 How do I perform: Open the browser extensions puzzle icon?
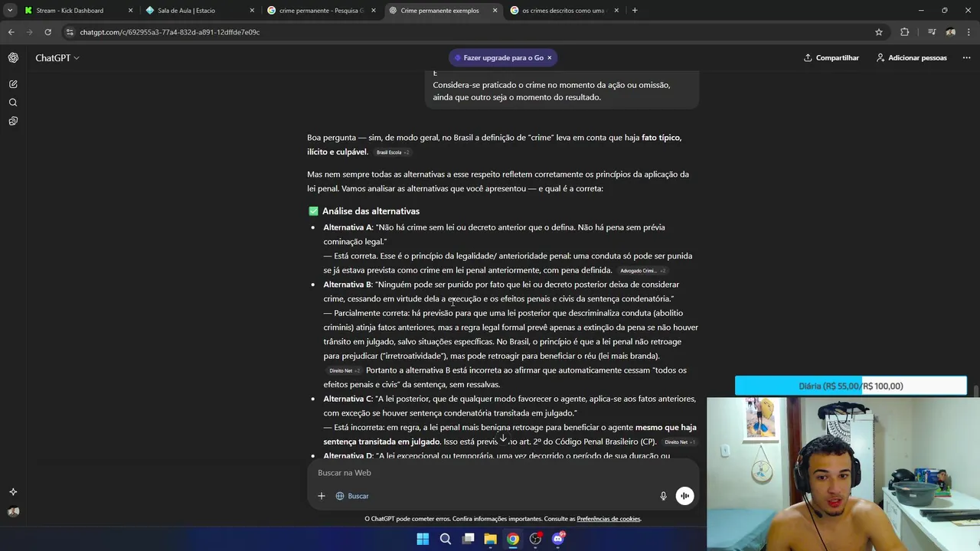pos(905,32)
